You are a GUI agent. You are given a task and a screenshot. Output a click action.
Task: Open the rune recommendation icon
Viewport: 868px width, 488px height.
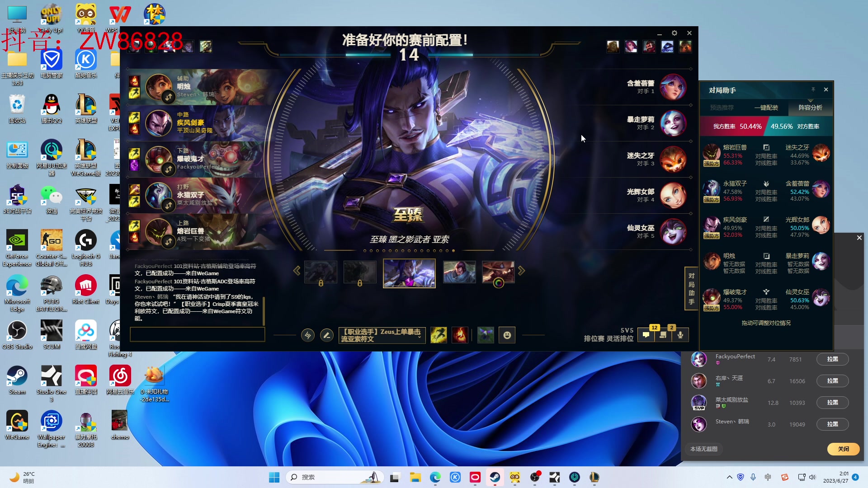click(x=308, y=335)
